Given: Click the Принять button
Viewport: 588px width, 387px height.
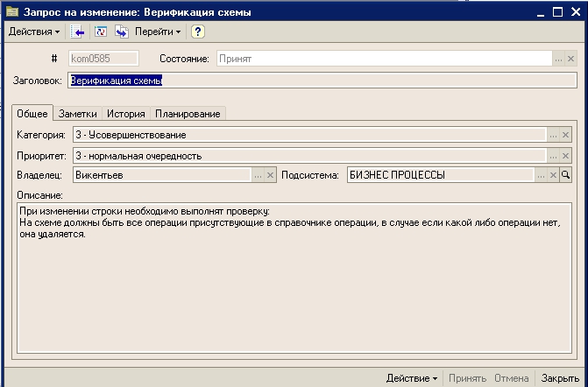Looking at the screenshot, I should pyautogui.click(x=467, y=378).
